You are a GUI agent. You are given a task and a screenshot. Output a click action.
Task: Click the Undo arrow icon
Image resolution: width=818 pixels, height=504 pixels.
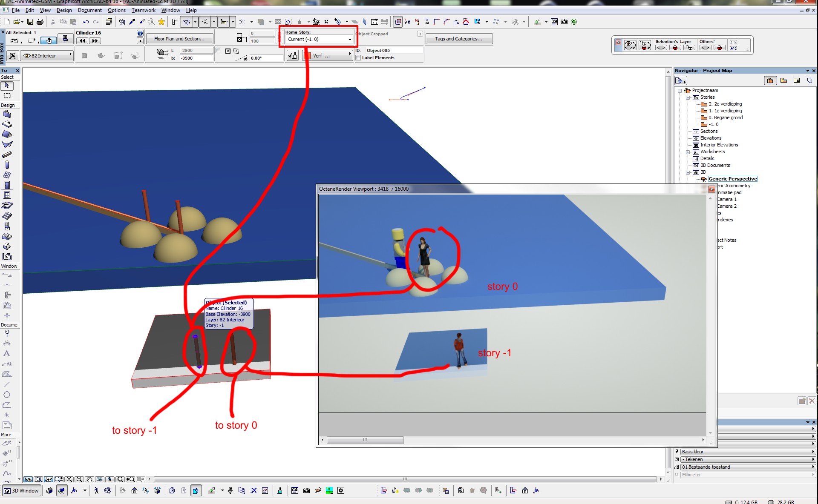click(86, 22)
